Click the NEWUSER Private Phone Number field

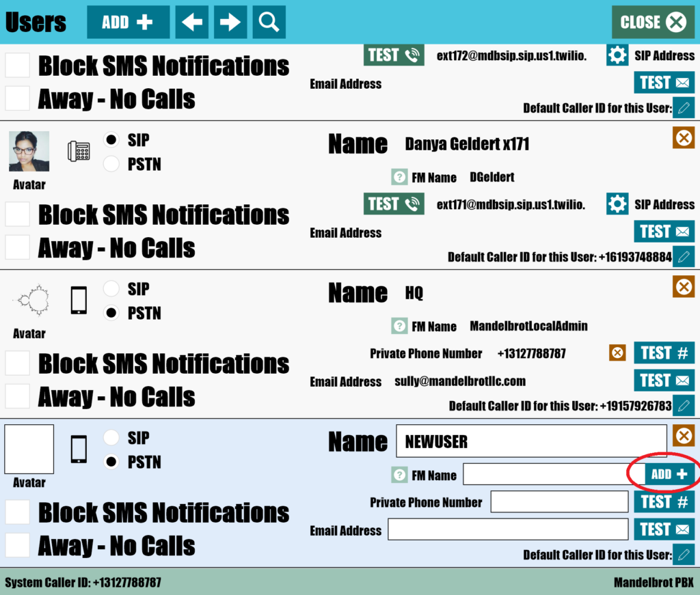pyautogui.click(x=559, y=502)
